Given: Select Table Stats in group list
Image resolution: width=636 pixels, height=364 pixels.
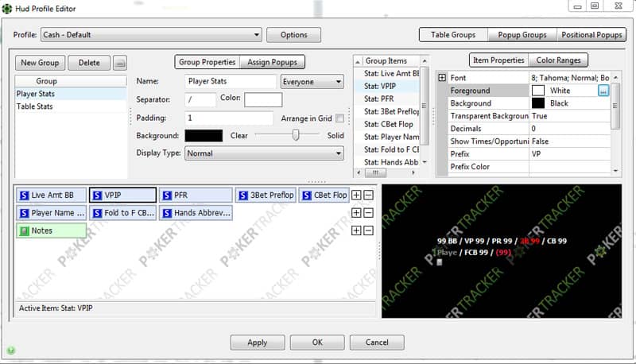Looking at the screenshot, I should [x=71, y=106].
